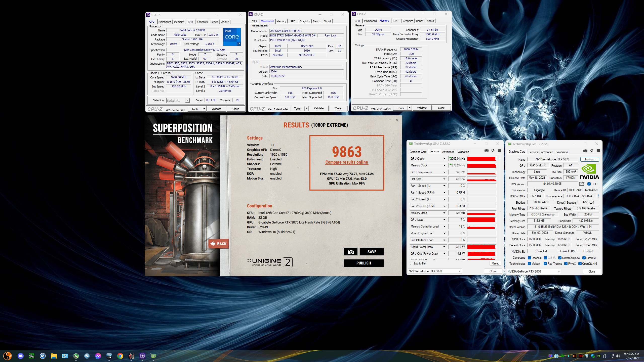Take screenshot in GPU-Z Sensors window
The image size is (644, 362).
(x=487, y=151)
